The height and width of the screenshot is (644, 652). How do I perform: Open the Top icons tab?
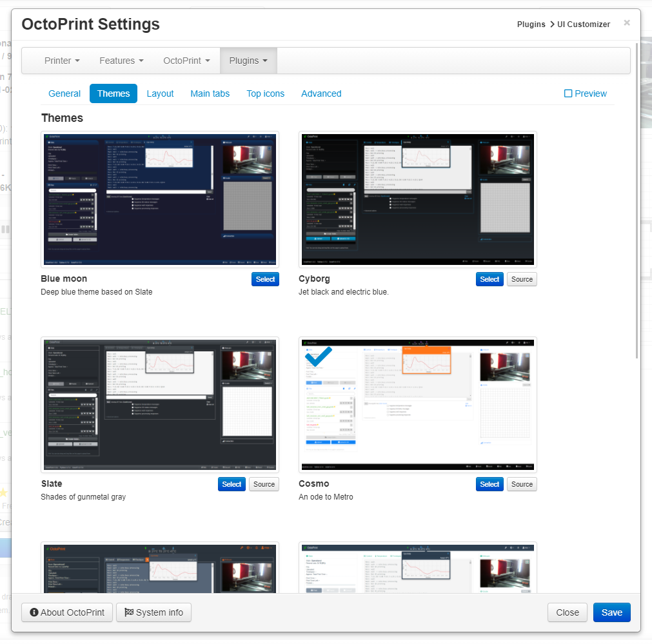265,93
